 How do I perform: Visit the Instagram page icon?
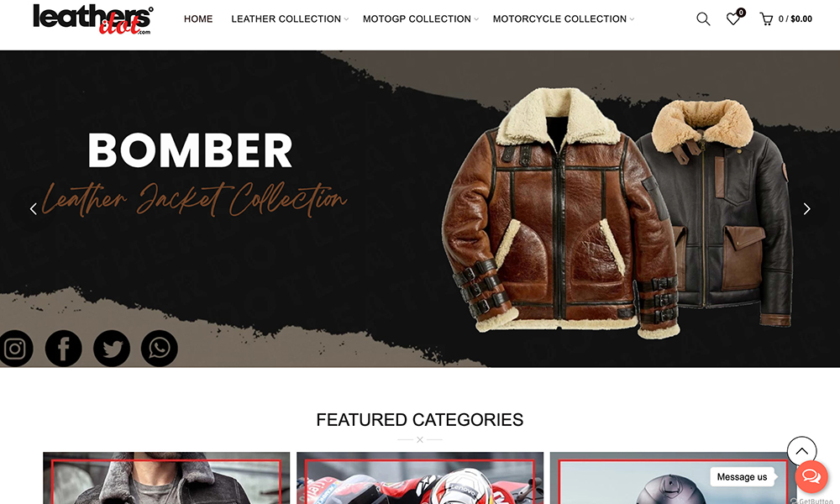(15, 349)
